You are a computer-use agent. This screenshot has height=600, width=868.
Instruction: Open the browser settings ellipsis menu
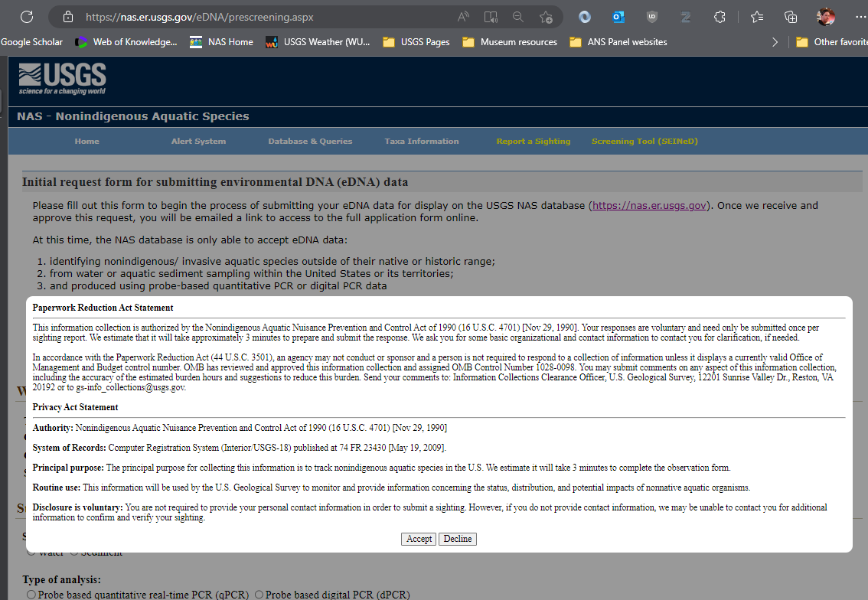[x=860, y=17]
